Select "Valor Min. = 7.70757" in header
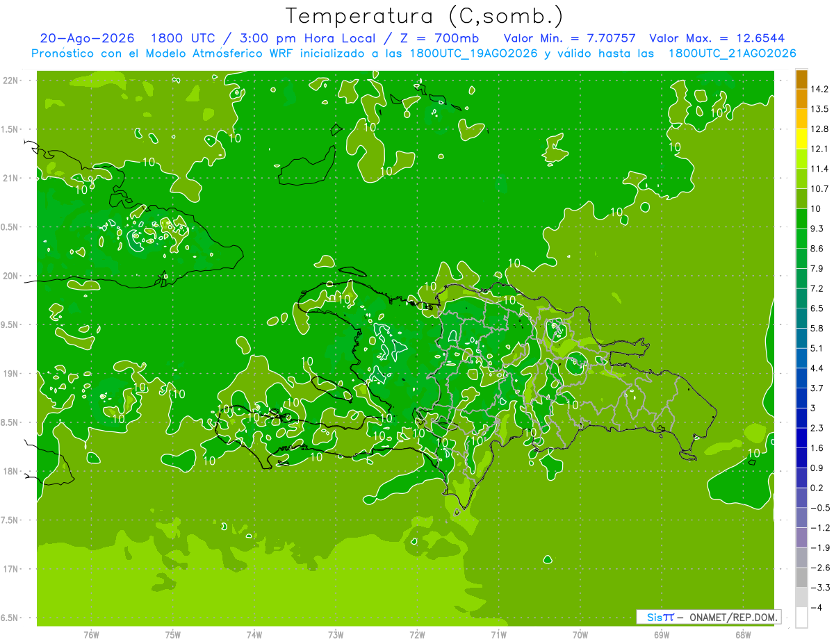Image resolution: width=834 pixels, height=644 pixels. pyautogui.click(x=569, y=38)
